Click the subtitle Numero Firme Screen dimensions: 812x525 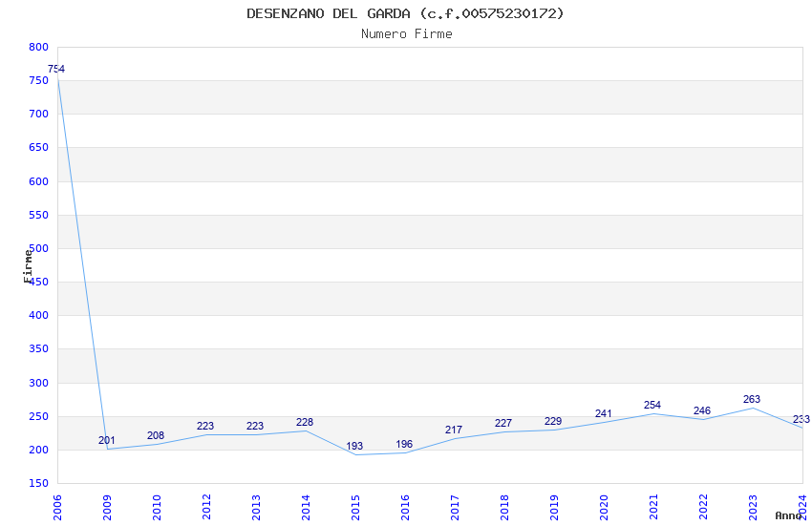tap(407, 34)
